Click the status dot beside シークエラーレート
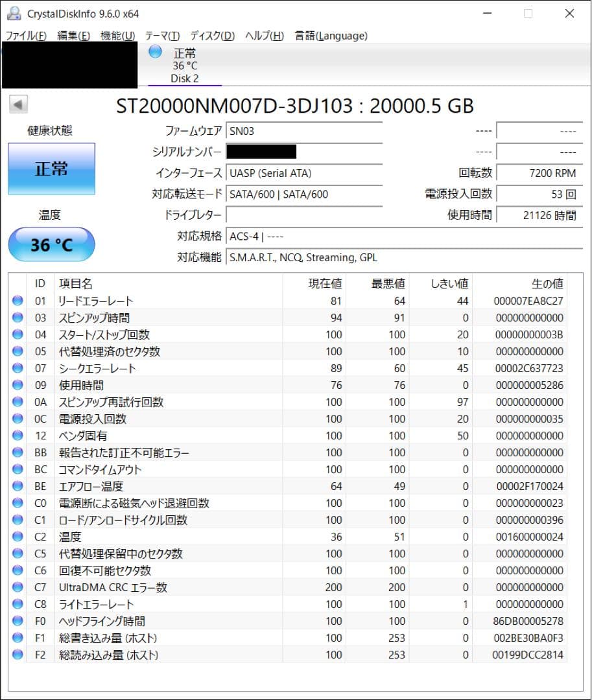 click(x=16, y=368)
